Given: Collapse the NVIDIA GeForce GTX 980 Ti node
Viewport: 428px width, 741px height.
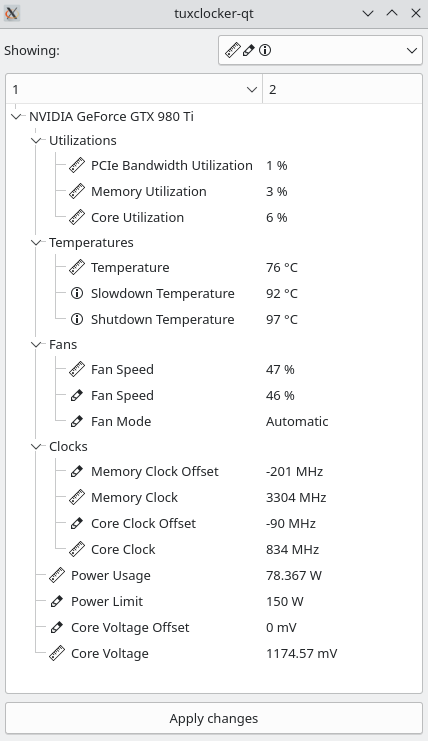Looking at the screenshot, I should (17, 116).
